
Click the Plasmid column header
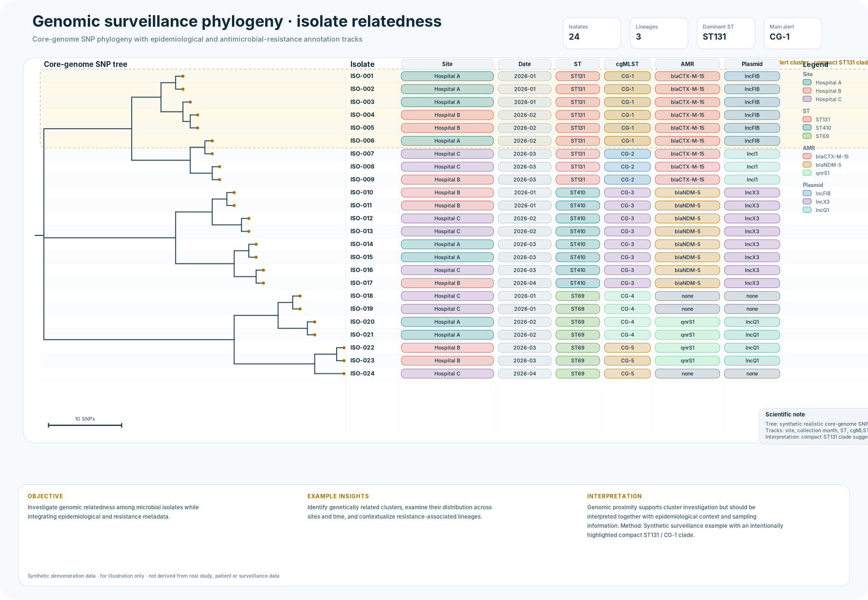(x=752, y=64)
